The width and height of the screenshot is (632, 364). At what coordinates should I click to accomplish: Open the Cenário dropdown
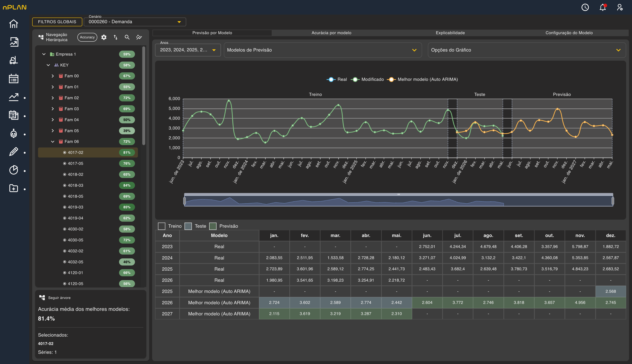point(135,22)
